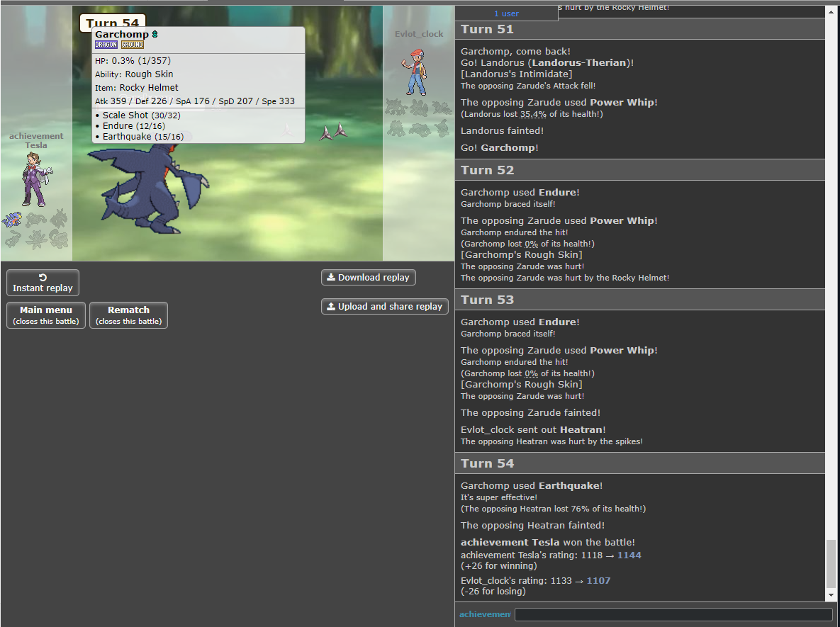Select the last fainted icon in Evlot_clock's bottom row
The width and height of the screenshot is (840, 627).
point(442,128)
